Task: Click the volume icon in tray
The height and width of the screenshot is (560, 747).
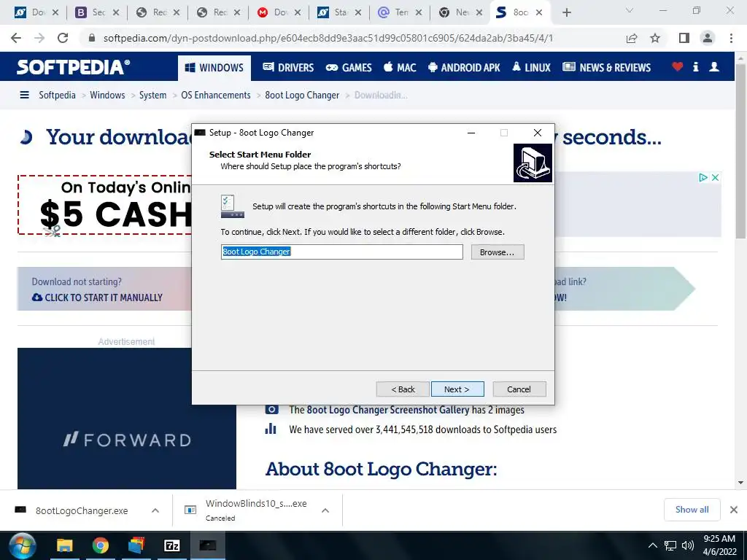Action: point(687,545)
